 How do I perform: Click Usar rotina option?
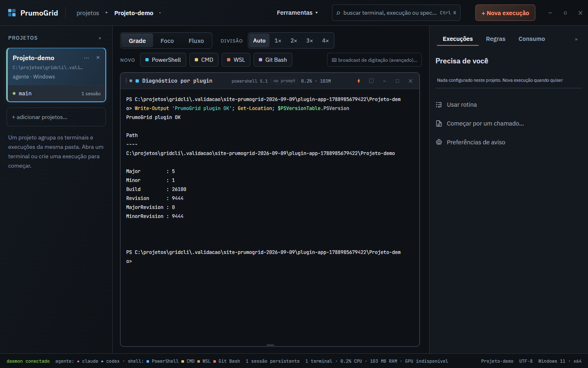point(462,105)
